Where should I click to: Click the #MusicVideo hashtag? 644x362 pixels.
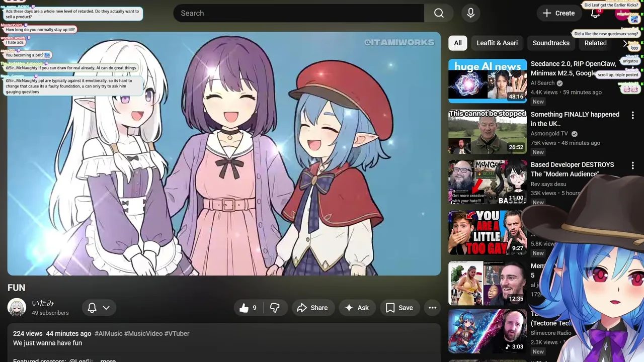(143, 333)
